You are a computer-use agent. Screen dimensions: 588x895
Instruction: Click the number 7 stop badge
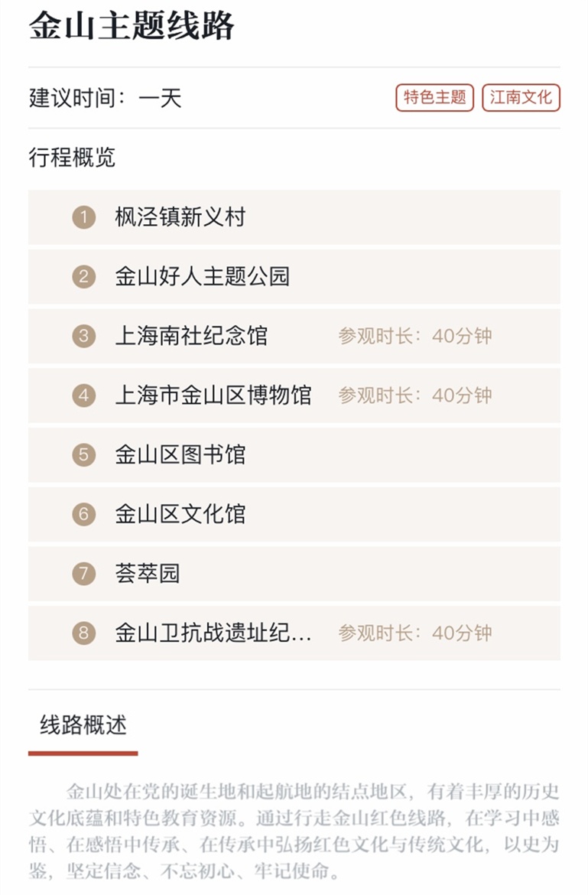click(84, 574)
